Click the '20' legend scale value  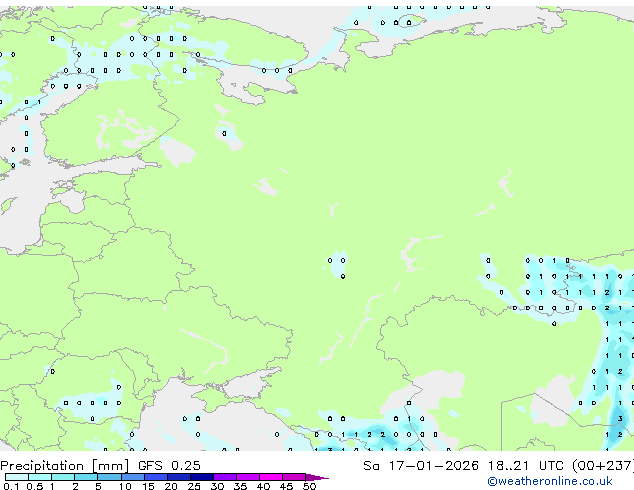coord(171,486)
